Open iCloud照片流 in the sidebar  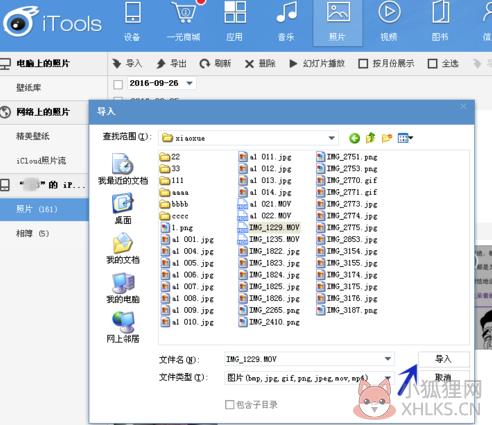[41, 161]
